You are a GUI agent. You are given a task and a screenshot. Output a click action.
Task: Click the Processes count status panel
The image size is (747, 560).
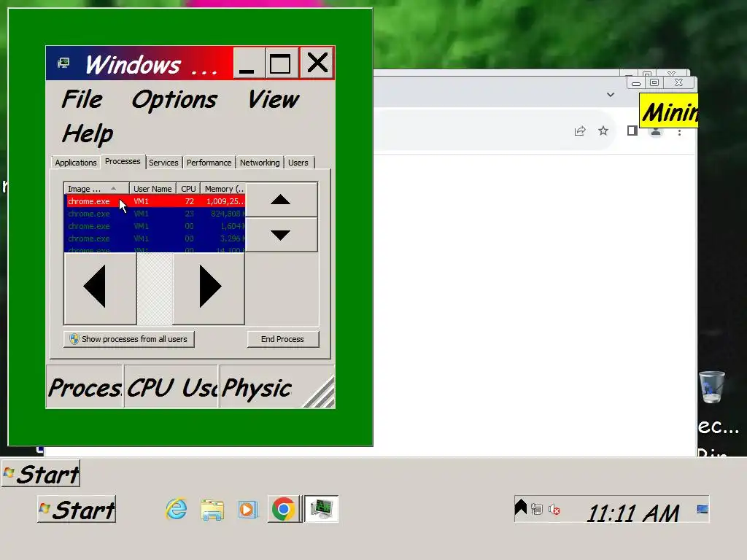pyautogui.click(x=85, y=386)
